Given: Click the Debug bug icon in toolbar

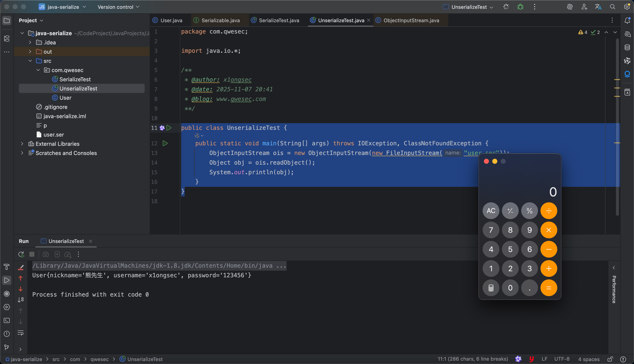Looking at the screenshot, I should tap(520, 7).
